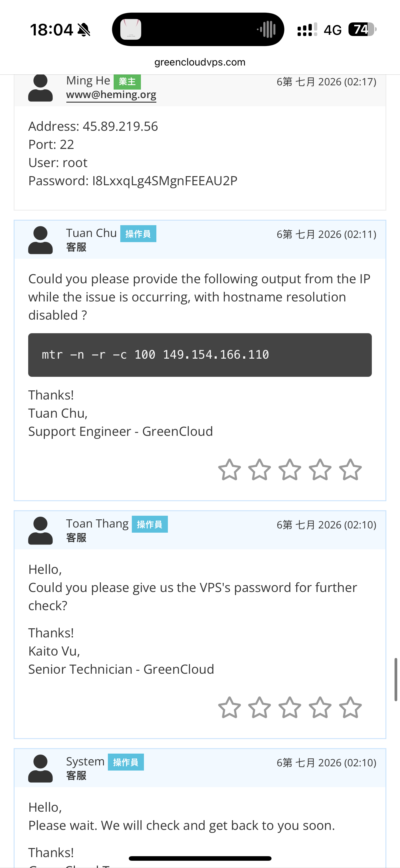Viewport: 400px width, 868px height.
Task: Tap the Dynamic Island audio waveform
Action: (266, 29)
